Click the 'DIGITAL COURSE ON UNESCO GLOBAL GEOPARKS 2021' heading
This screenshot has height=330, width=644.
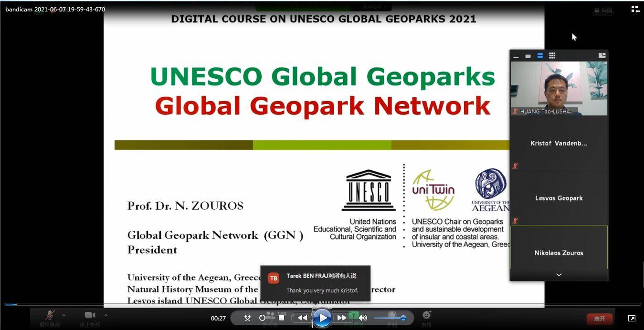324,19
